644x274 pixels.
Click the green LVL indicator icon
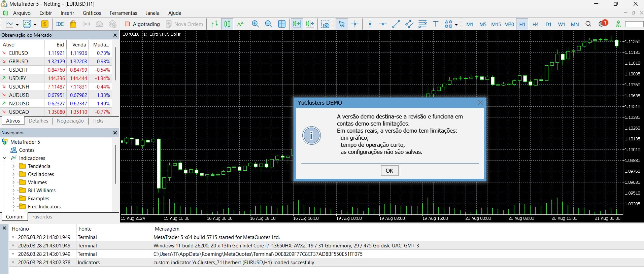click(x=618, y=24)
